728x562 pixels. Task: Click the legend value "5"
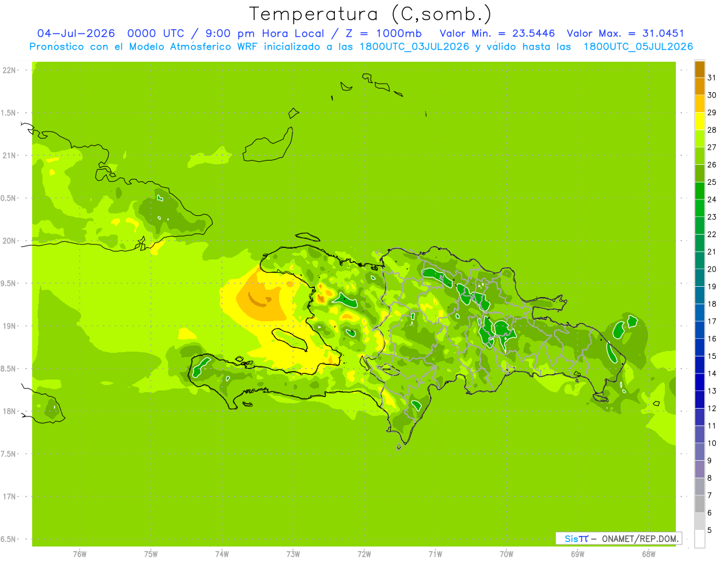pyautogui.click(x=710, y=530)
